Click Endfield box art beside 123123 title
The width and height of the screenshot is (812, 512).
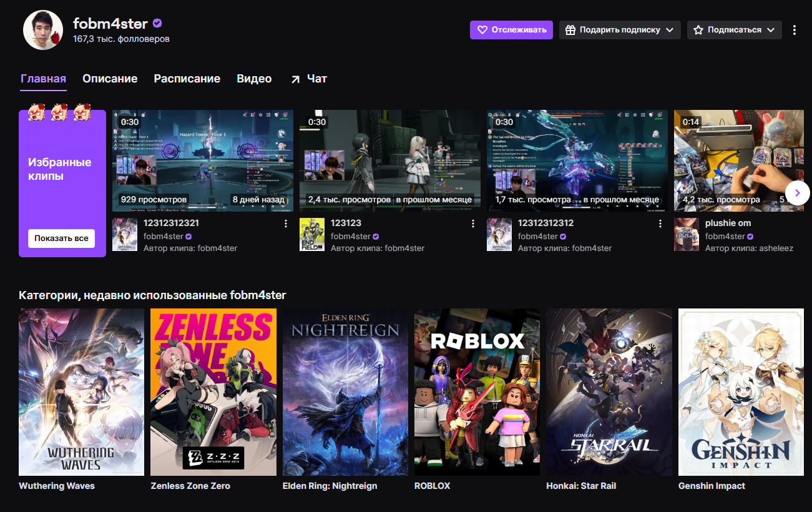click(312, 235)
